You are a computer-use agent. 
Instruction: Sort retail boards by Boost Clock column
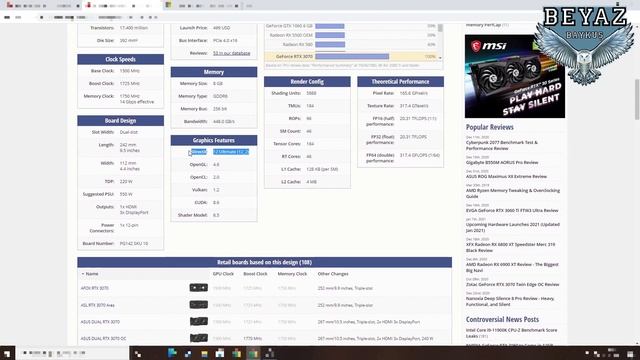tap(255, 274)
